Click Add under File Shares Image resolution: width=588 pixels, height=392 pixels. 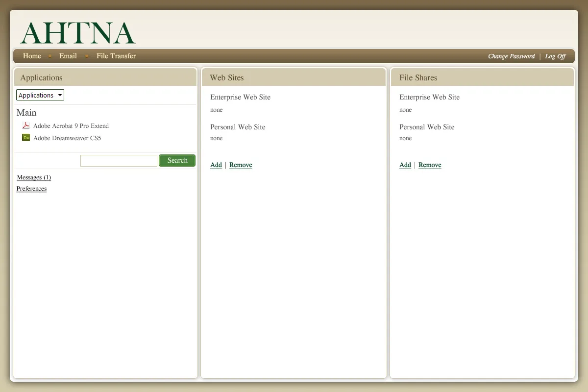point(405,165)
